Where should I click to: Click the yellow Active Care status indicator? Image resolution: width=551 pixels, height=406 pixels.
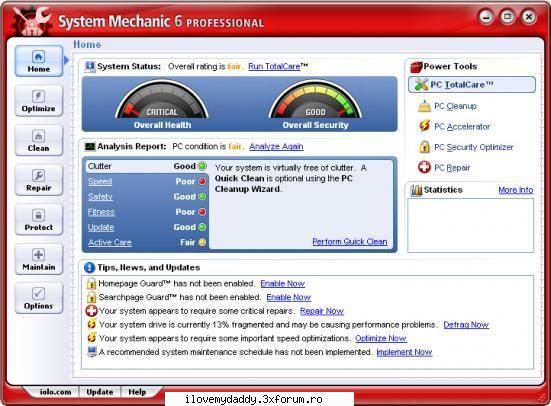[202, 242]
